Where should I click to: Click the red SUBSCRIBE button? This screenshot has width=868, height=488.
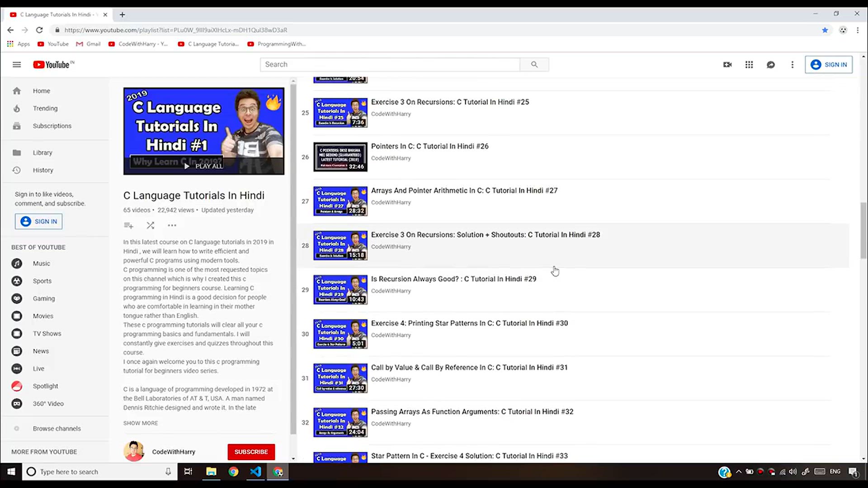pyautogui.click(x=251, y=452)
